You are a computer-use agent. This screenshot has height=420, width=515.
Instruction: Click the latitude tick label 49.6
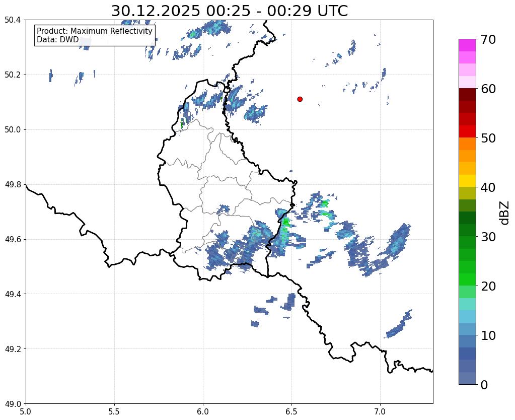(x=13, y=240)
